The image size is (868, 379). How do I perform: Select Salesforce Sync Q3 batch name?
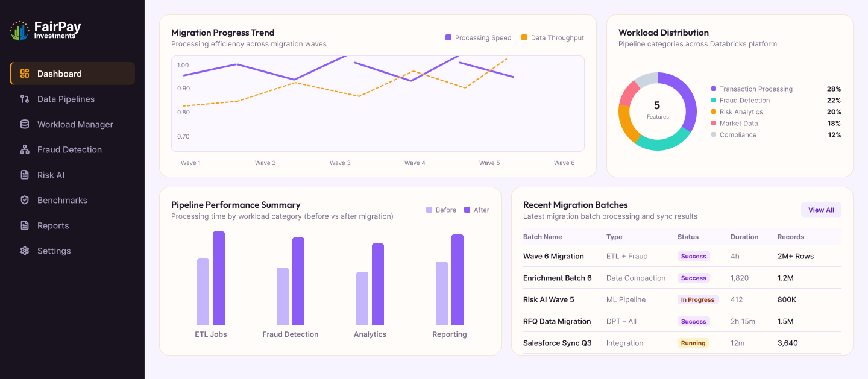pyautogui.click(x=558, y=343)
